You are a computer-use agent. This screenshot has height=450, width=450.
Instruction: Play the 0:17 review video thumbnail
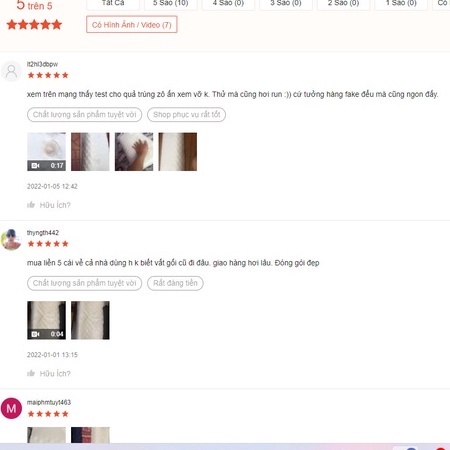pos(46,152)
